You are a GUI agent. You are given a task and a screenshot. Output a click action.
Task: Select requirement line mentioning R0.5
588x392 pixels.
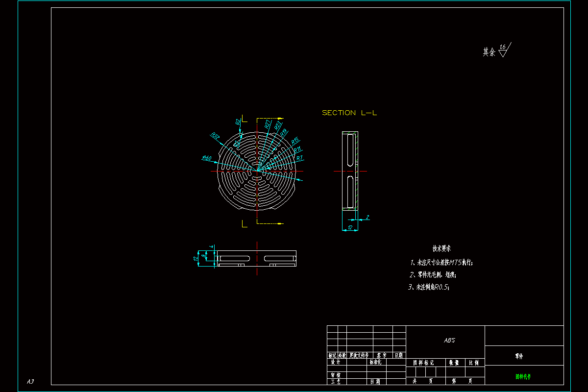tap(429, 287)
